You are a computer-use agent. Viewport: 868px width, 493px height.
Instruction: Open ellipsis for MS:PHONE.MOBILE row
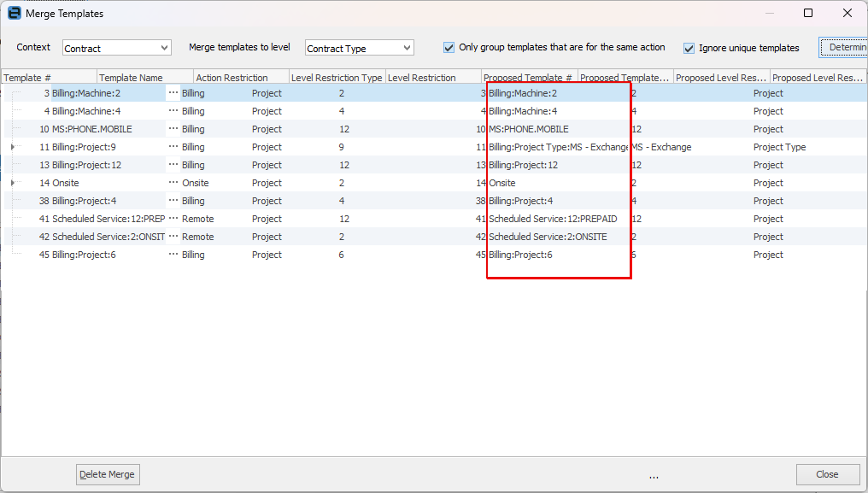[x=173, y=129]
